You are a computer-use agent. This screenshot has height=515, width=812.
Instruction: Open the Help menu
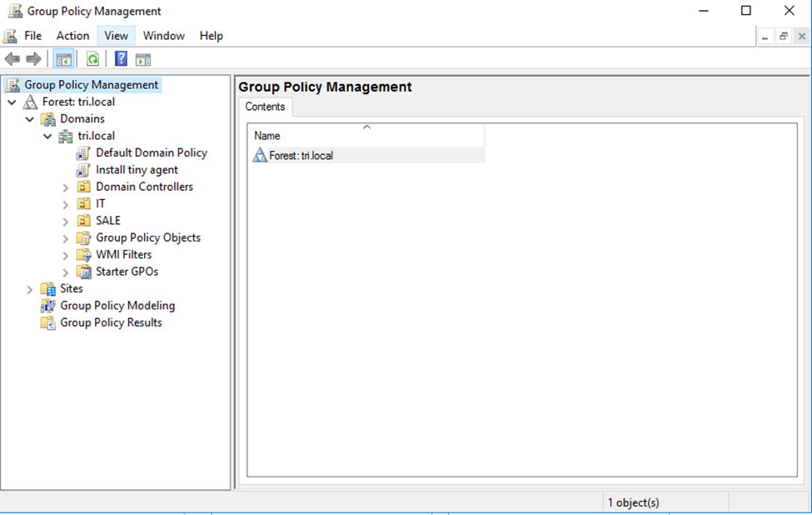click(212, 36)
